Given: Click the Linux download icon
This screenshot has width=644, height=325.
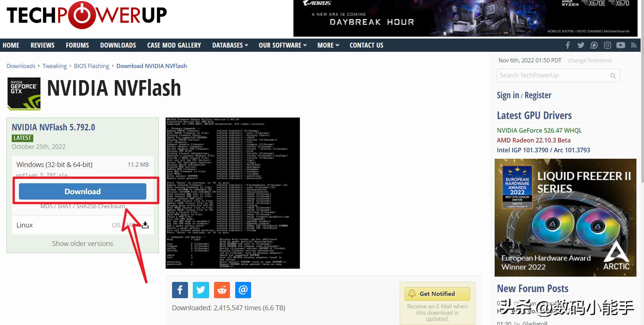Looking at the screenshot, I should 145,225.
